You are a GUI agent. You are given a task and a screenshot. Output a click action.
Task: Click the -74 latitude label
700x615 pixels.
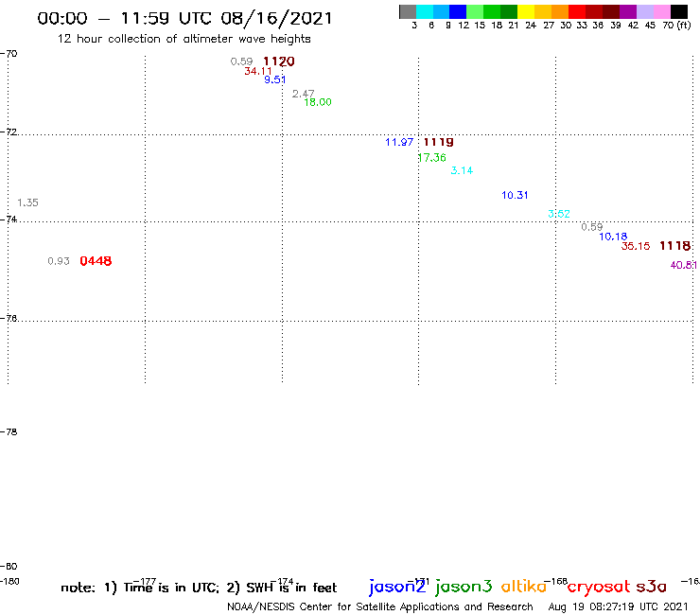tap(9, 220)
